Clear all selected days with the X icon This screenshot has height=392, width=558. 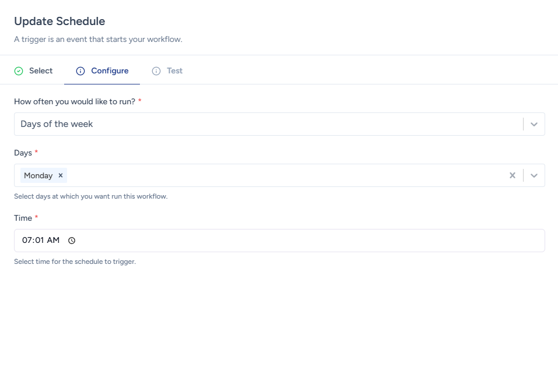coord(513,175)
